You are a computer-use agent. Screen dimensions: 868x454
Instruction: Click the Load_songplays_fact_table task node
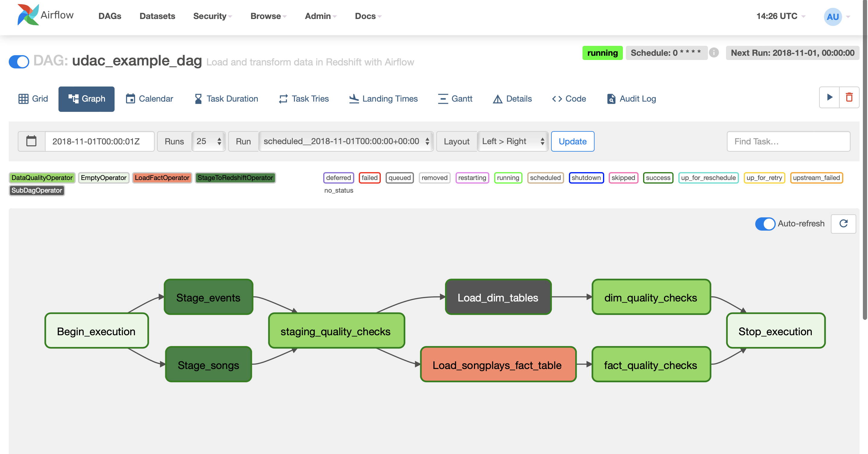pos(498,365)
